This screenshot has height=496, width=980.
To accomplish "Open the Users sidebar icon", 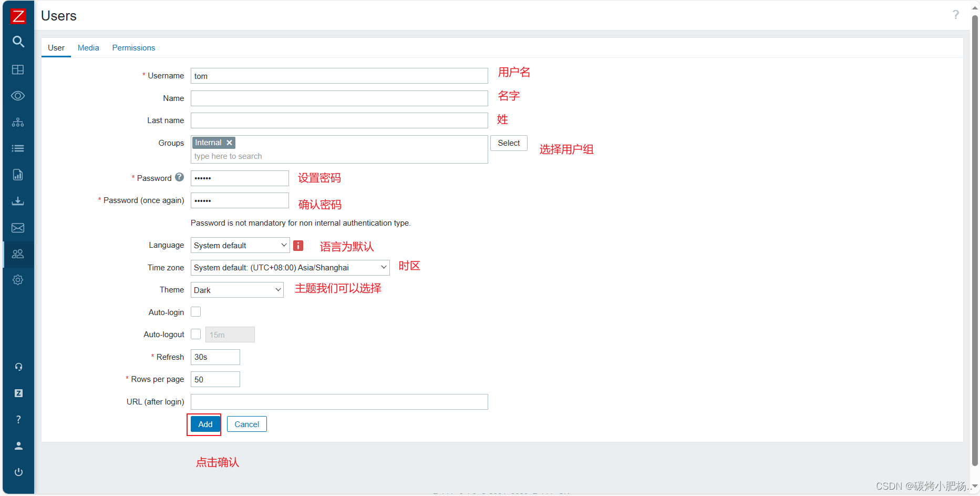I will click(18, 254).
